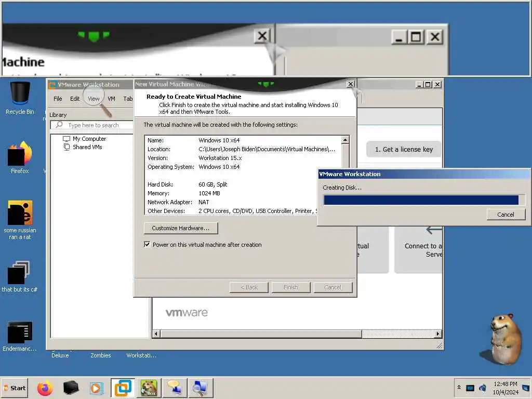Cancel the Creating Disk operation
532x399 pixels.
[x=506, y=215]
